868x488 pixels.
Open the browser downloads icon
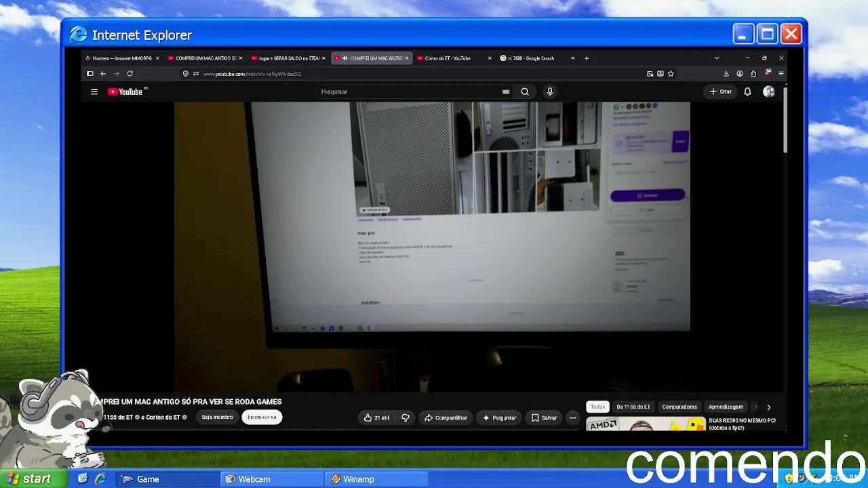point(726,74)
